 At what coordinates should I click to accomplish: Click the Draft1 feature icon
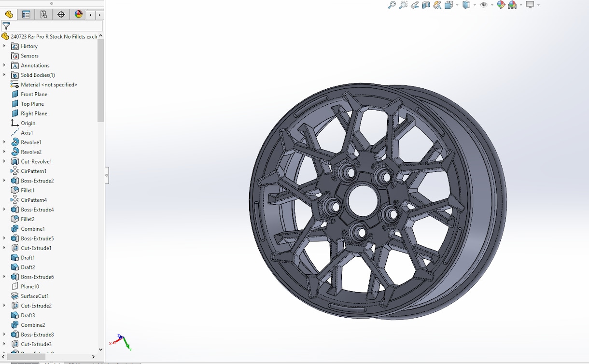pos(15,257)
